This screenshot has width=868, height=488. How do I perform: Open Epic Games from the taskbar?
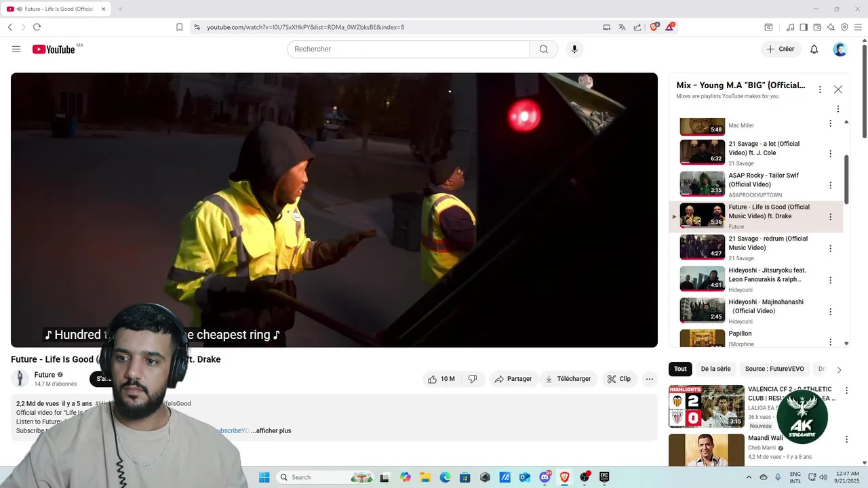click(604, 477)
